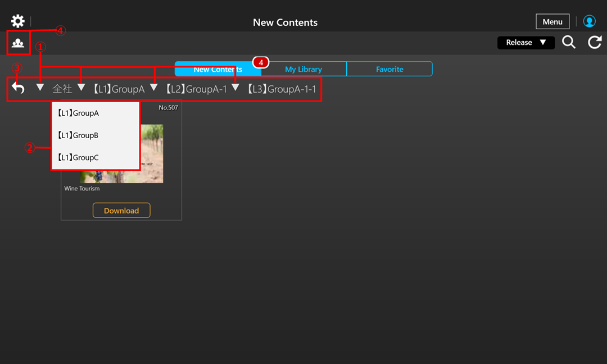Screen dimensions: 607x364
Task: Click the red notification badge showing 4
Action: pyautogui.click(x=261, y=62)
